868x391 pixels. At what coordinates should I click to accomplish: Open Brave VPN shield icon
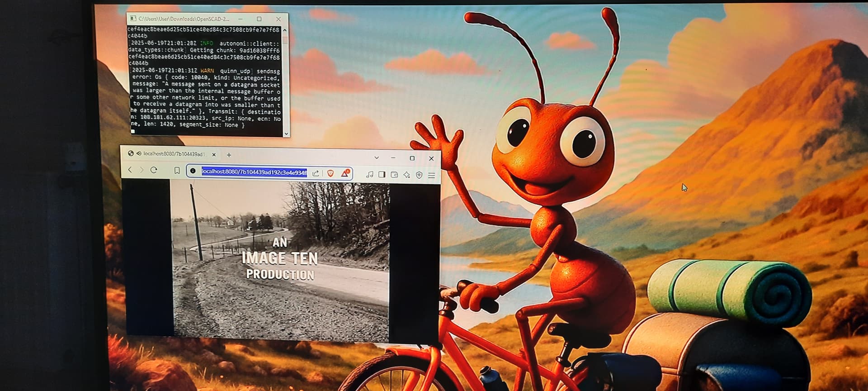click(x=419, y=175)
